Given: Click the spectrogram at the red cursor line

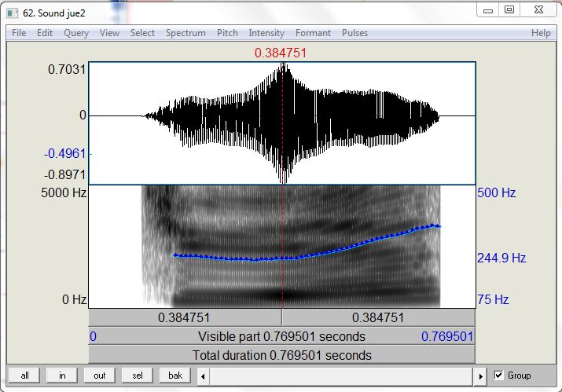Looking at the screenshot, I should pos(282,247).
